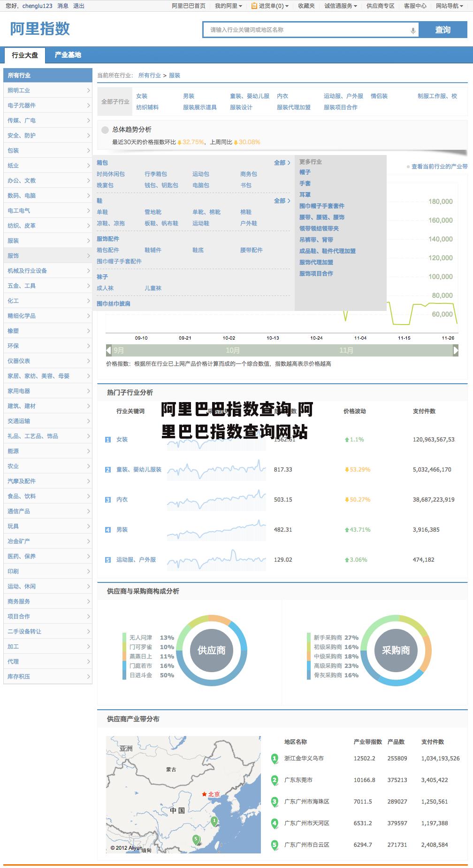
Task: Select 库存积压 in the left industry sidebar
Action: [x=48, y=677]
